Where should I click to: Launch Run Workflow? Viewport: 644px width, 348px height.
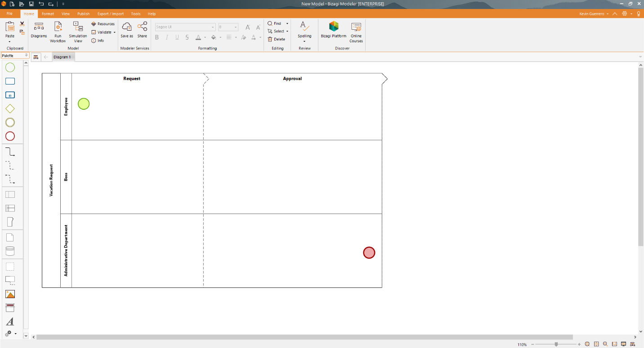pos(58,32)
